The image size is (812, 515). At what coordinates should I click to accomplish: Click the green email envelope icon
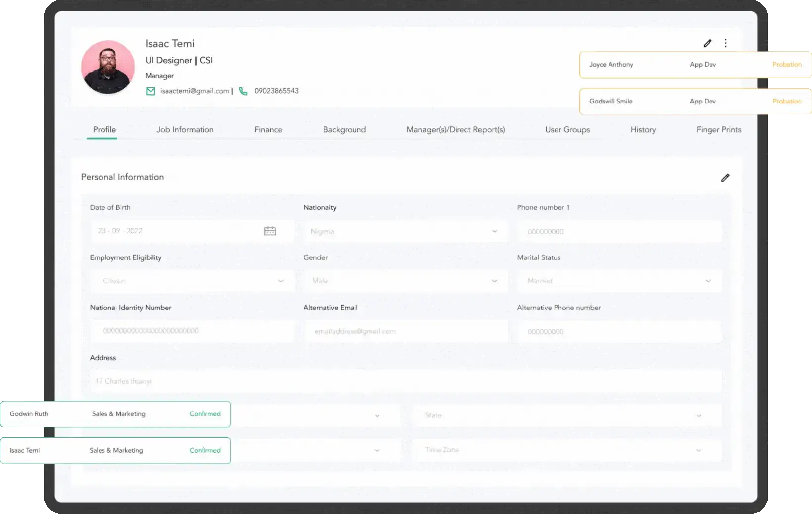pos(151,91)
